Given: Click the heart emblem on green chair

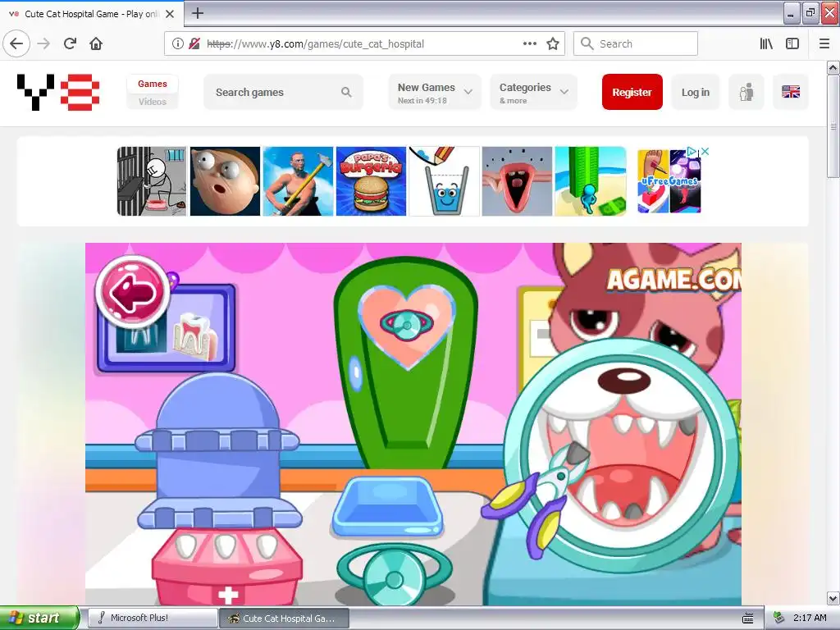Looking at the screenshot, I should tap(407, 326).
